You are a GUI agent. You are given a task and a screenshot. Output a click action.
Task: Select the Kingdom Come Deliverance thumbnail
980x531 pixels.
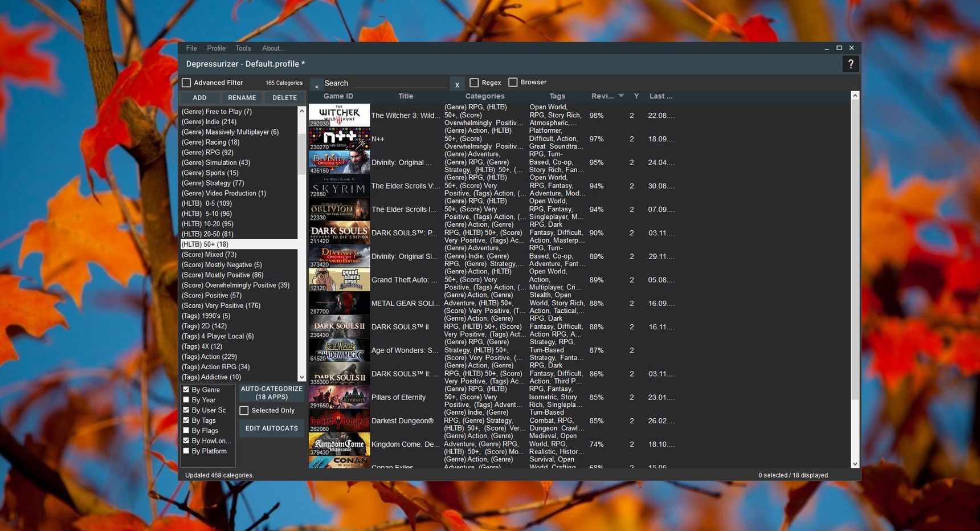click(x=339, y=444)
